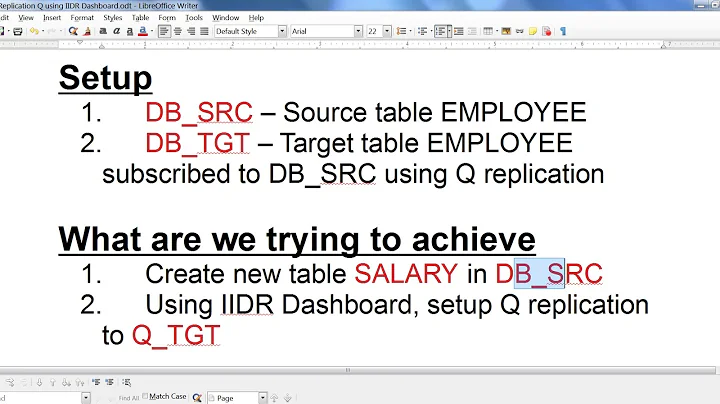Open the find text history dropdown
The width and height of the screenshot is (720, 404).
click(x=86, y=398)
